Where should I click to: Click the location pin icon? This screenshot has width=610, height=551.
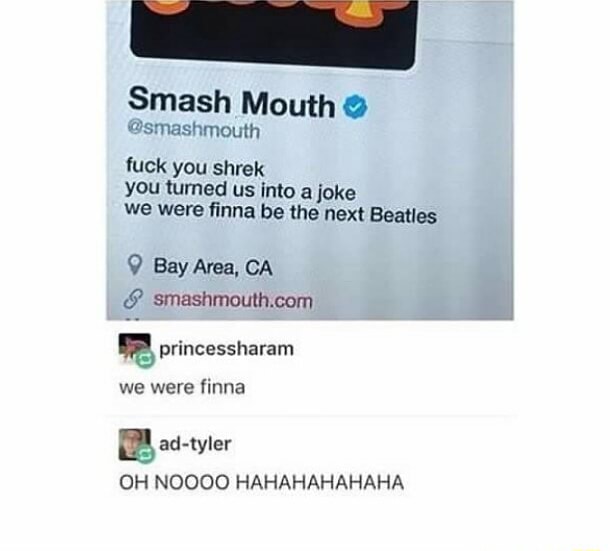135,265
